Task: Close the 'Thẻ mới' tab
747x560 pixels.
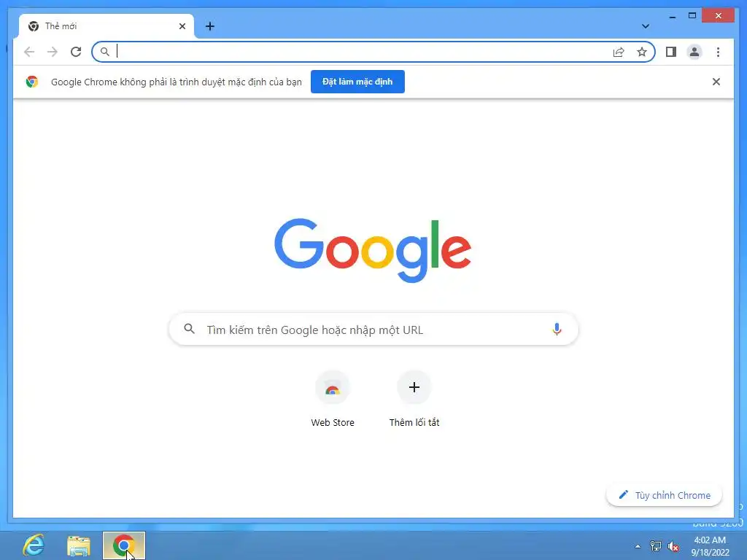Action: pyautogui.click(x=182, y=26)
